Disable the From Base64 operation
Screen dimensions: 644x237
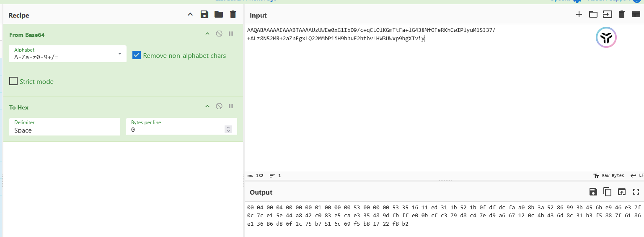pos(219,34)
